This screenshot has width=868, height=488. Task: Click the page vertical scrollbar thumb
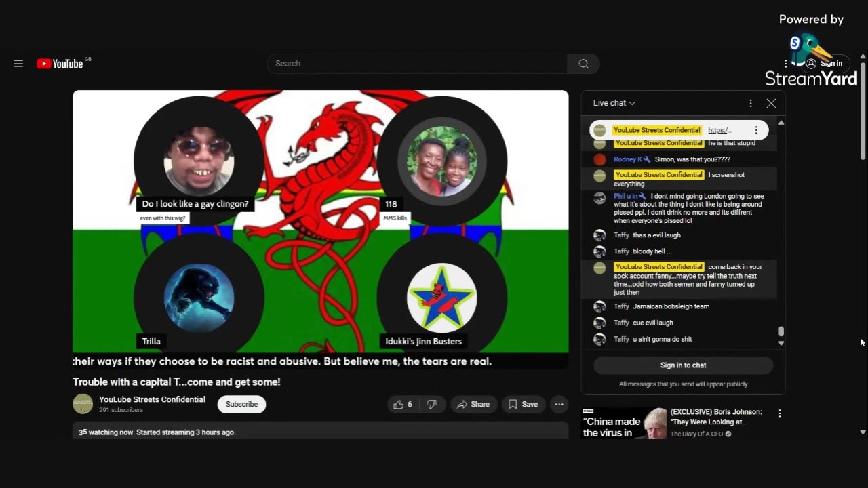click(863, 112)
